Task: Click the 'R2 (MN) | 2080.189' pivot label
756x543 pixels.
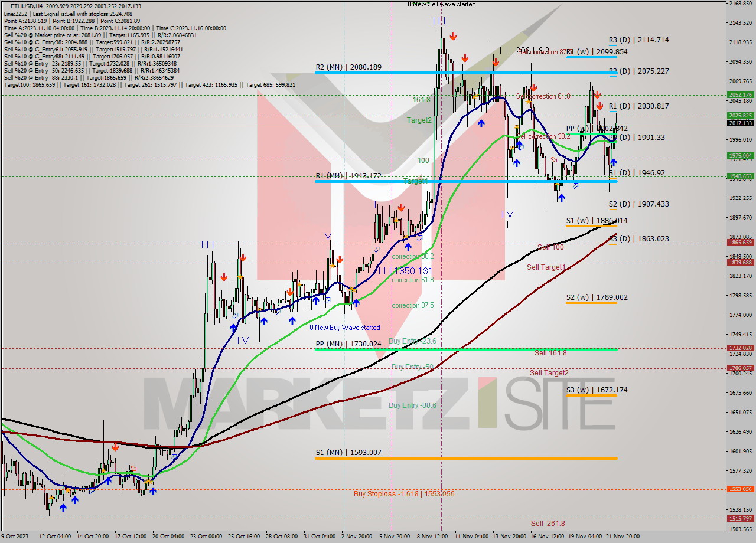Action: (348, 67)
